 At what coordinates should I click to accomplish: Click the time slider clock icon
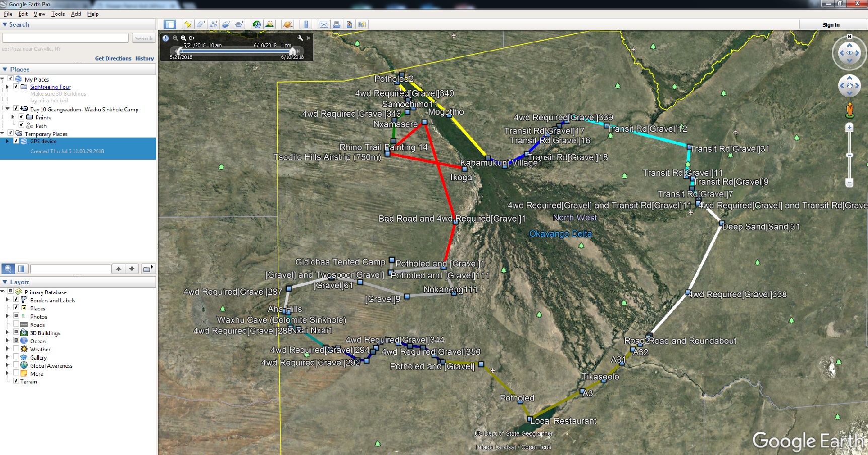coord(166,38)
